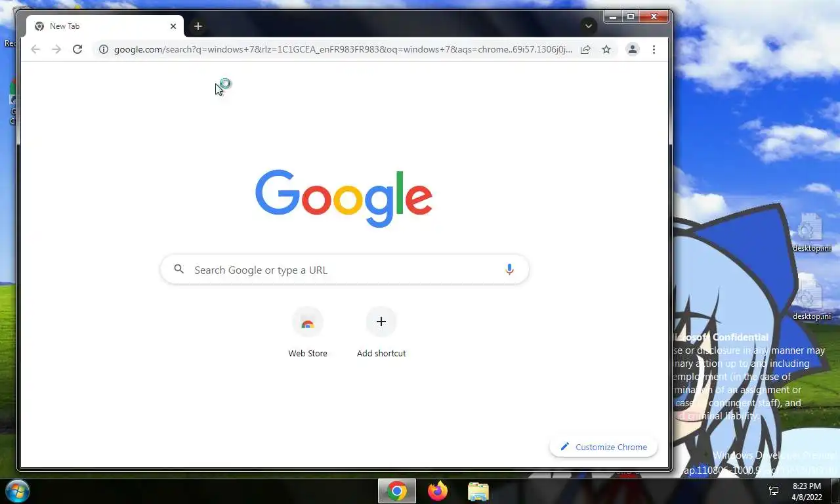Click Chrome icon in the taskbar

coord(396,491)
